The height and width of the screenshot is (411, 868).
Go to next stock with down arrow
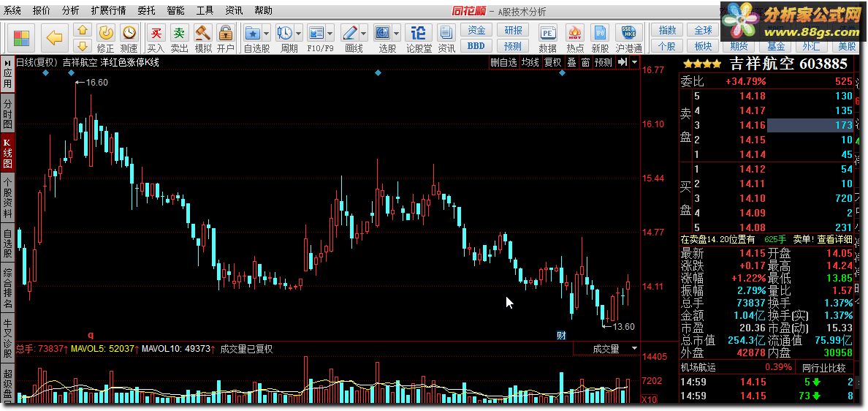point(83,46)
